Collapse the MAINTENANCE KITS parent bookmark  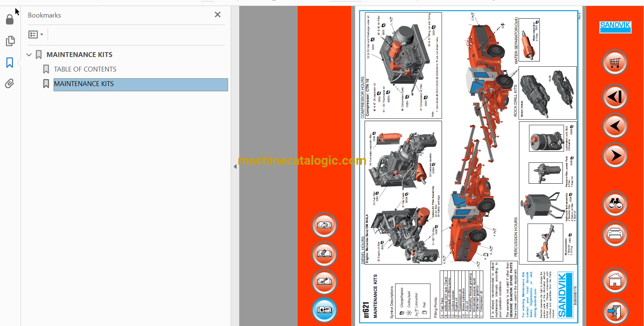[29, 55]
